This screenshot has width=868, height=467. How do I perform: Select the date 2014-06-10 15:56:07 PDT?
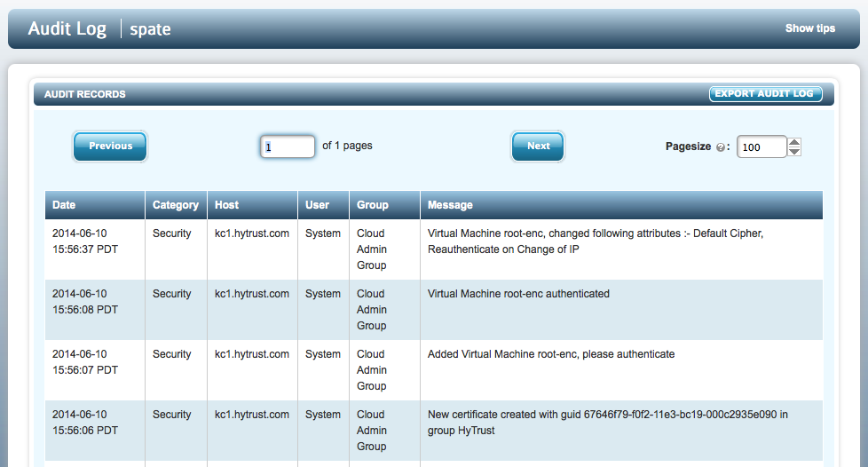(x=84, y=362)
